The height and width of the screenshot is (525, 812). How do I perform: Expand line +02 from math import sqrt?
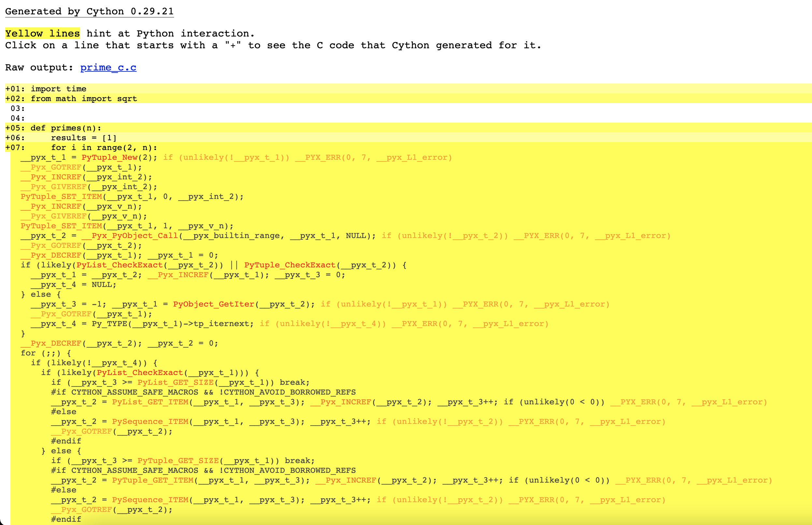click(x=408, y=98)
